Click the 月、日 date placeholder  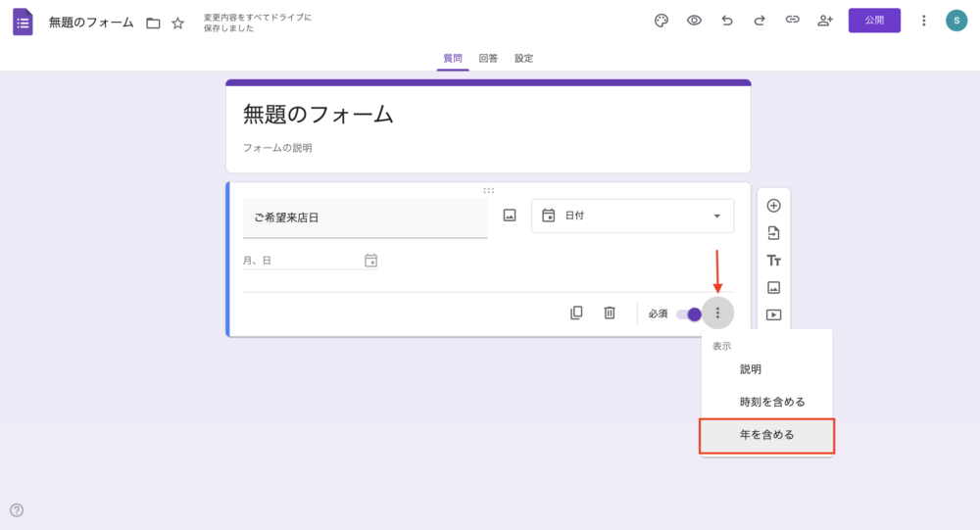click(257, 261)
